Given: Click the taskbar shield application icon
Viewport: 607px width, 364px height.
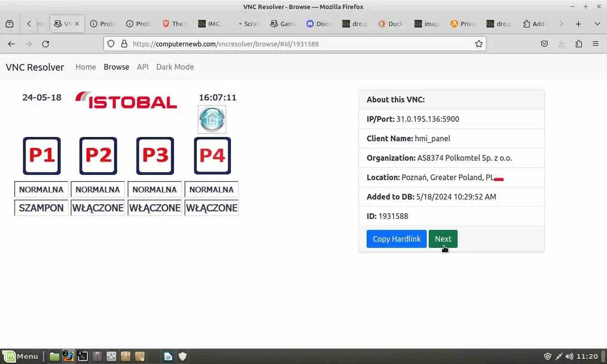Looking at the screenshot, I should click(x=183, y=356).
